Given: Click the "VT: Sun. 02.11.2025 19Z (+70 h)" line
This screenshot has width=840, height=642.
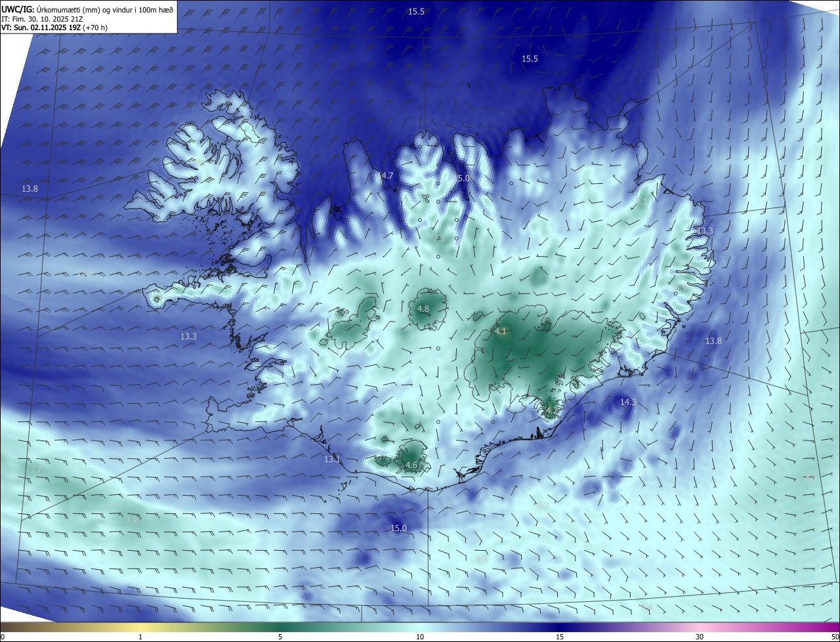Looking at the screenshot, I should coord(54,28).
